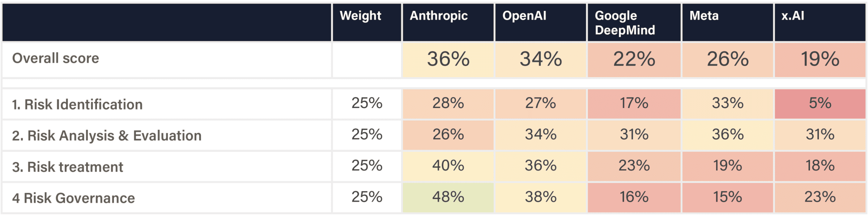The height and width of the screenshot is (216, 868).
Task: Click the Meta column header
Action: 704,16
